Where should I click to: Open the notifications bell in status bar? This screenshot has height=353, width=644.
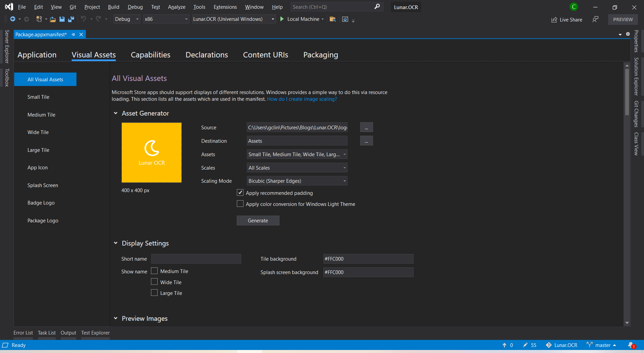pyautogui.click(x=631, y=345)
